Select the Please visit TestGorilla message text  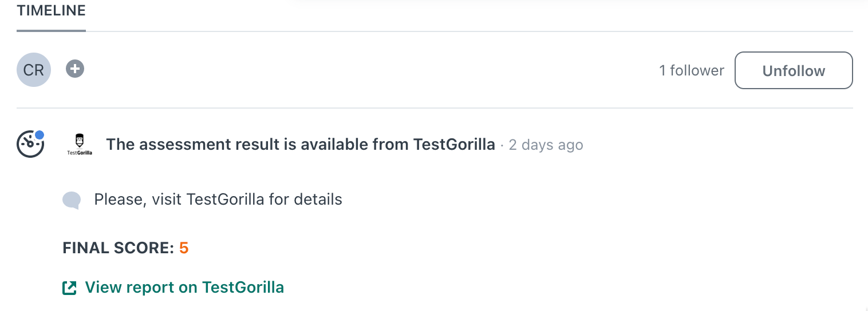point(218,200)
